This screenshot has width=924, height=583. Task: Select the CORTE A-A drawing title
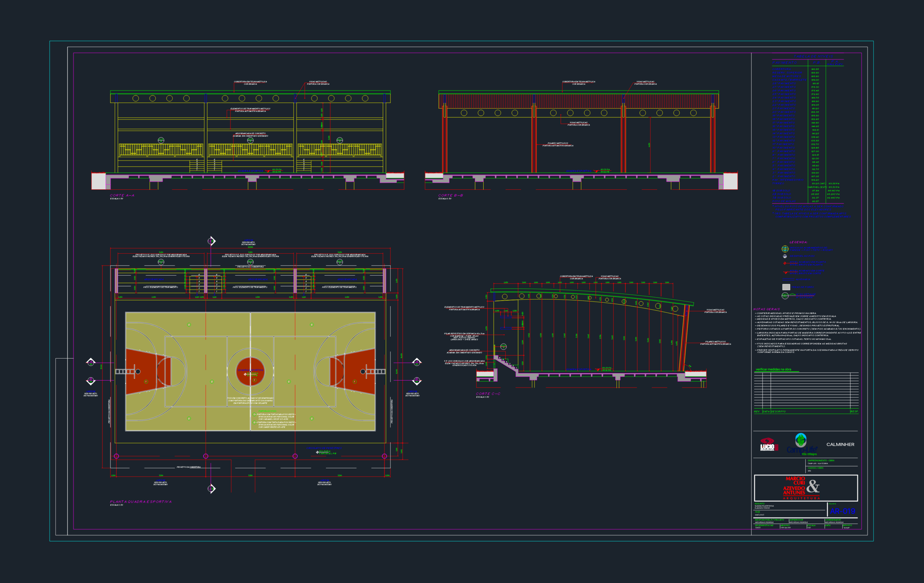(122, 195)
